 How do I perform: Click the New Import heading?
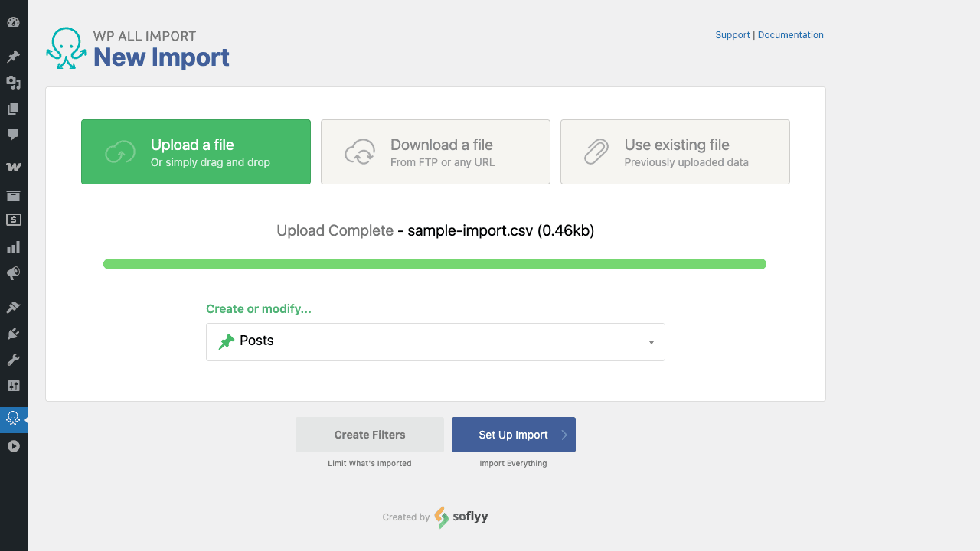tap(162, 57)
